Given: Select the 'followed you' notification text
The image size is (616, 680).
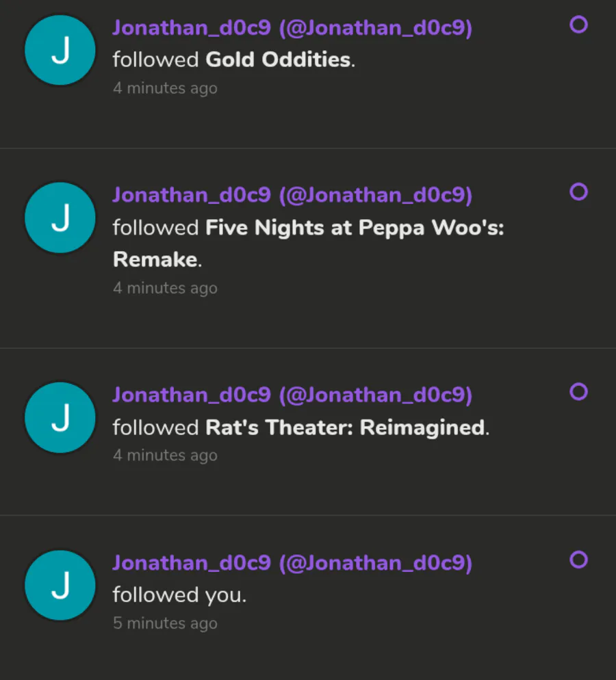Looking at the screenshot, I should click(179, 595).
